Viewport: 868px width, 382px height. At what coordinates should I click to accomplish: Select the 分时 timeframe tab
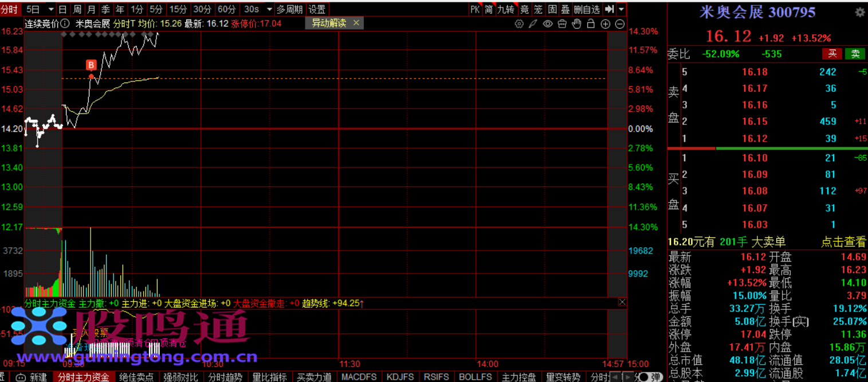click(10, 9)
